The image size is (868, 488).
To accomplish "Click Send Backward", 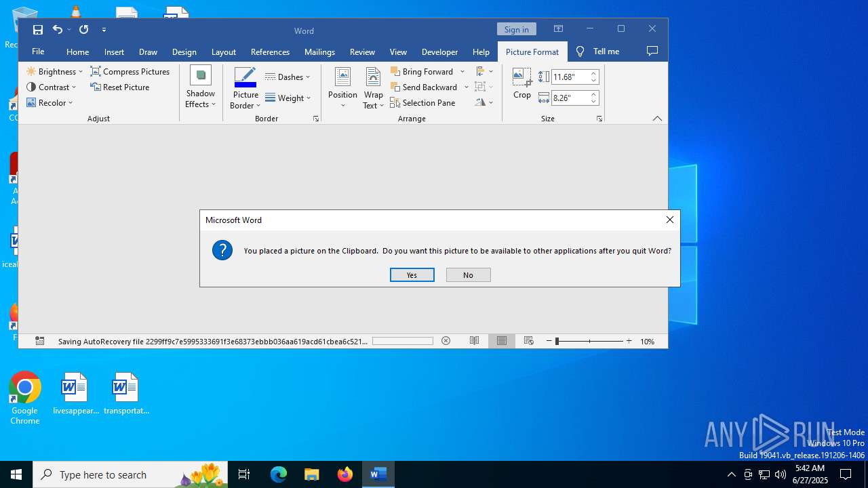I will [424, 87].
